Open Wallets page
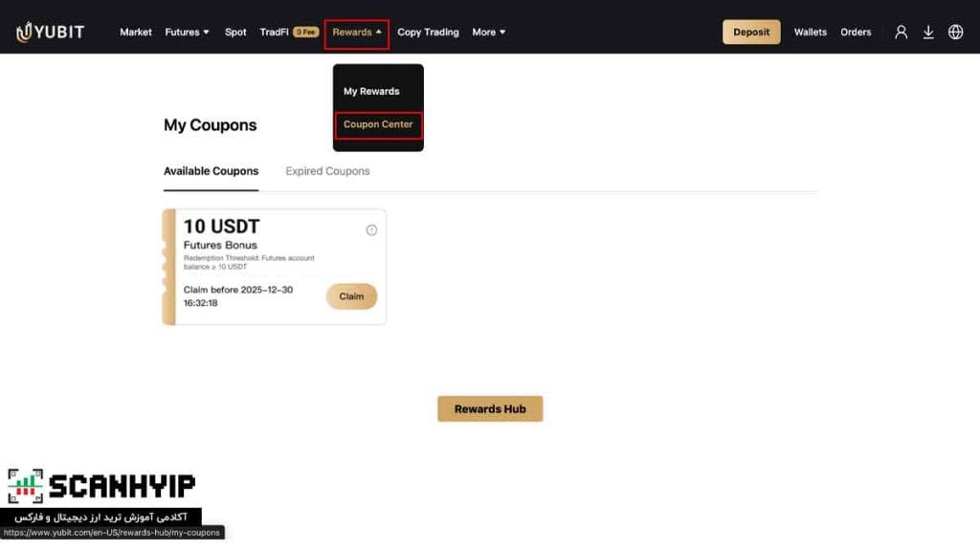 click(810, 32)
